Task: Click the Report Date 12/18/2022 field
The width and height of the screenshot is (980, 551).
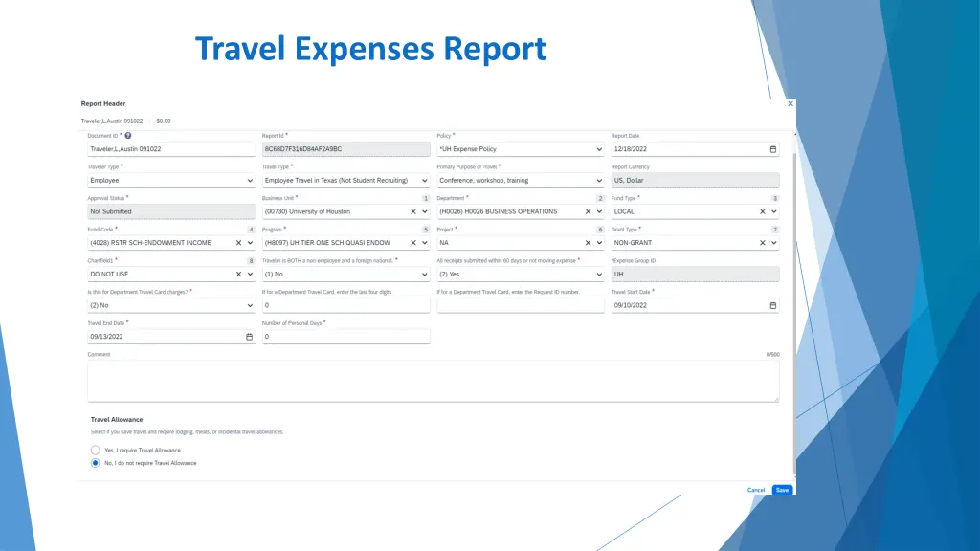Action: coord(695,149)
